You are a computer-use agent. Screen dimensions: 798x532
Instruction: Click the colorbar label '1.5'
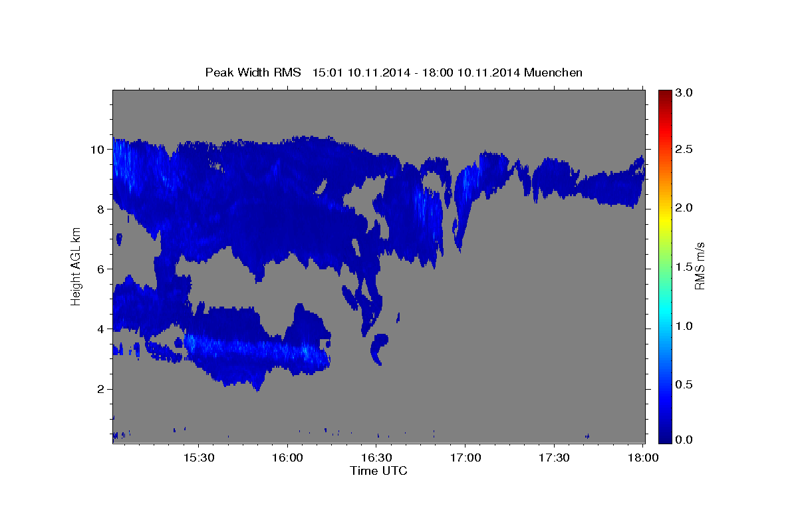(684, 267)
